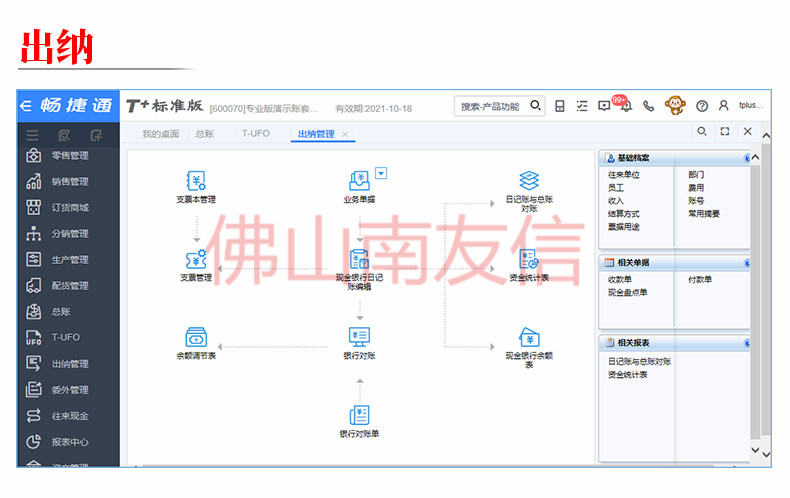Open the help question-mark icon
This screenshot has height=498, width=790.
point(702,106)
